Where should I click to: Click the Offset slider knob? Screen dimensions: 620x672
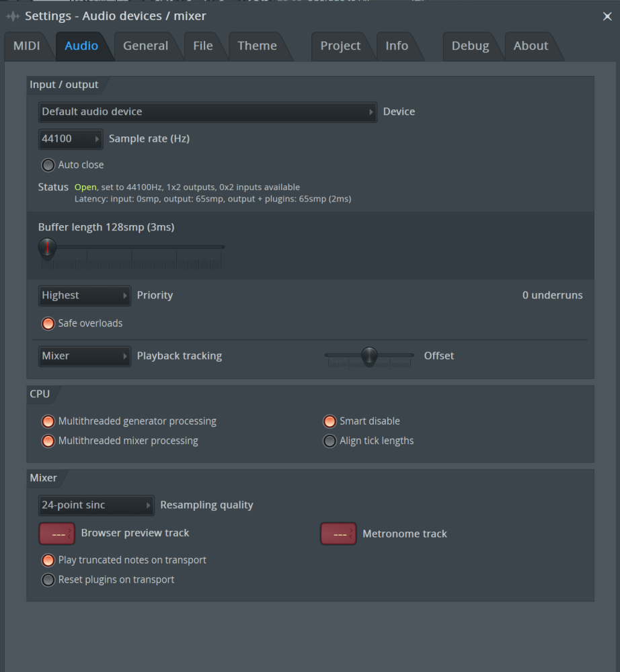[x=369, y=355]
